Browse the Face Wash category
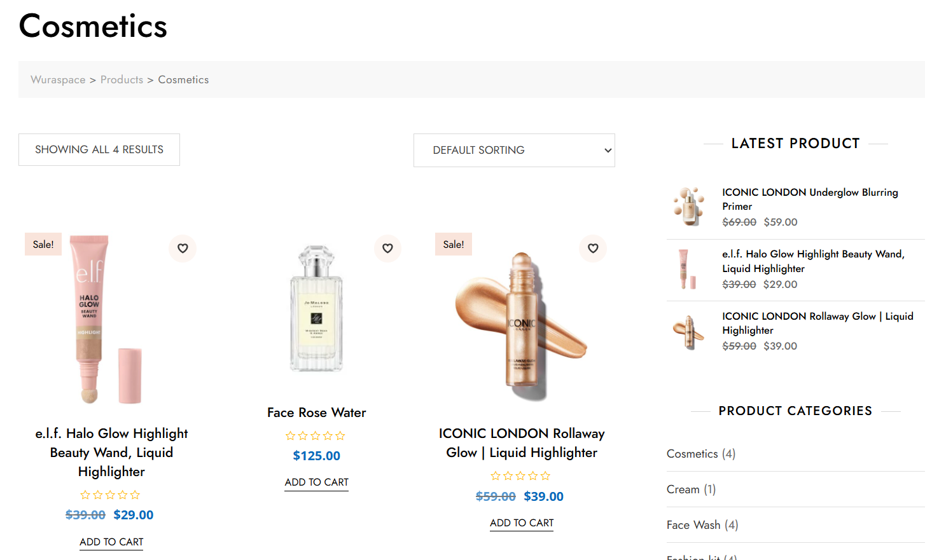The image size is (939, 560). point(693,525)
